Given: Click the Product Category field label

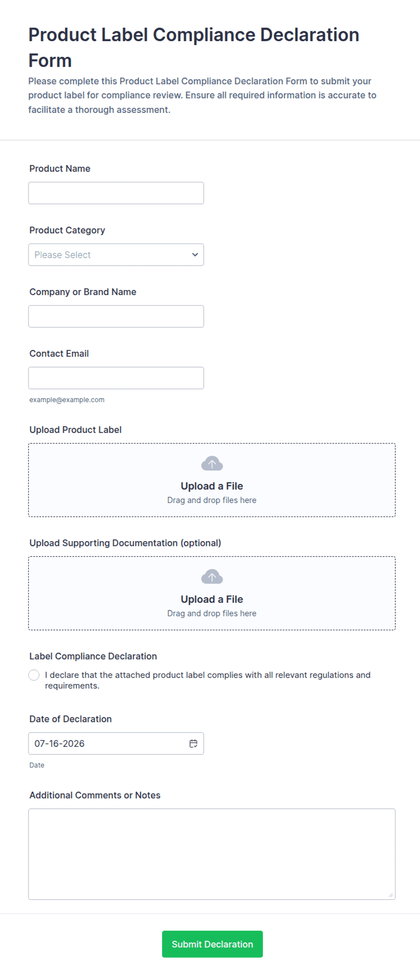Looking at the screenshot, I should [67, 230].
